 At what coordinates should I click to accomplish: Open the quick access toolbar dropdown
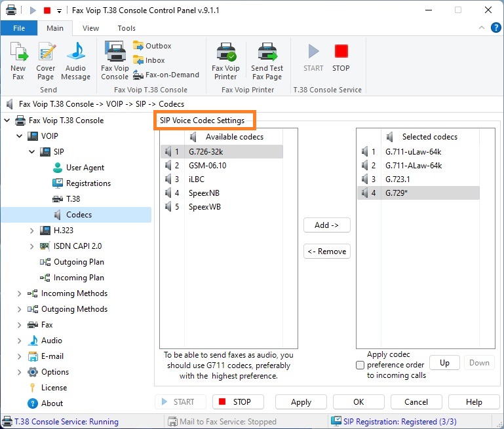[59, 10]
